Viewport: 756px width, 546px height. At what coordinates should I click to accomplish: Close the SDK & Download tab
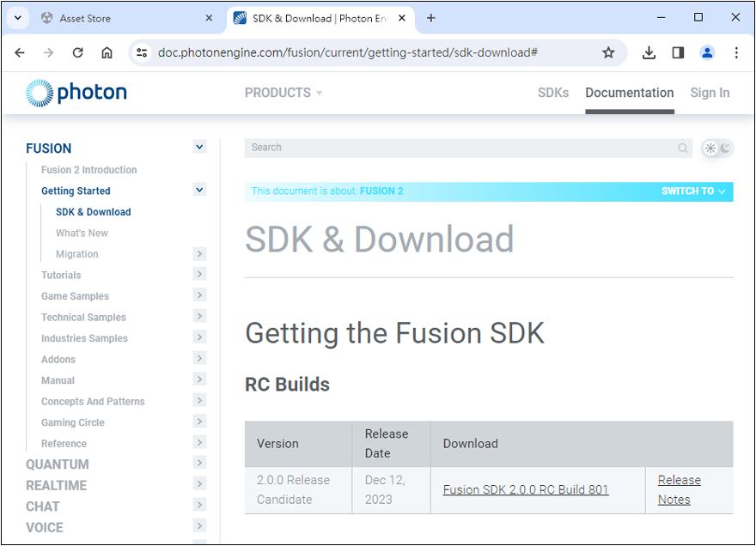click(x=402, y=18)
